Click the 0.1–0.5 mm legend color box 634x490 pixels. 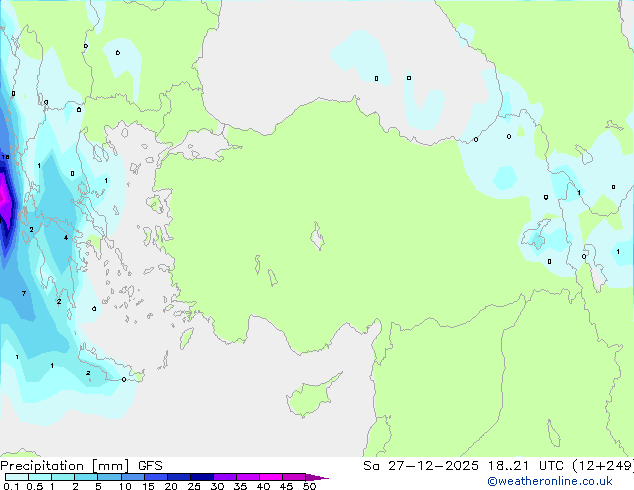coord(17,477)
